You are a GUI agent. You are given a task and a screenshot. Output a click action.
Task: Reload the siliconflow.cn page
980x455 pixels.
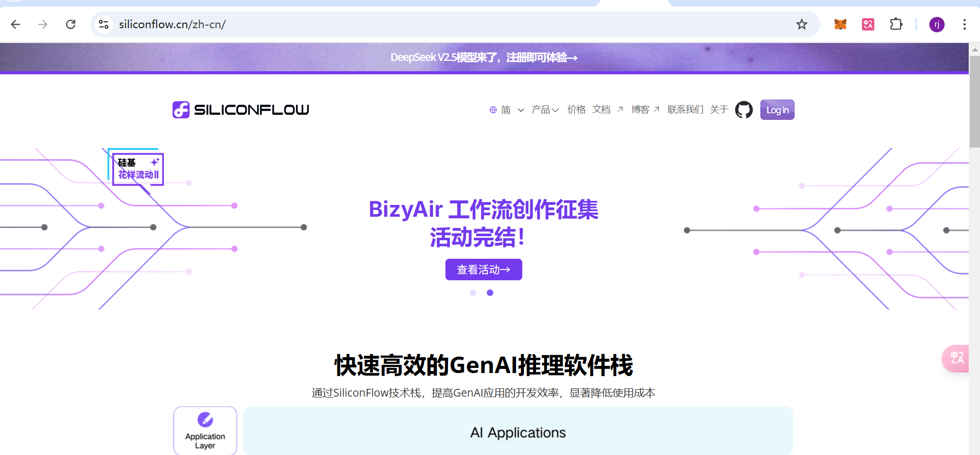click(71, 24)
